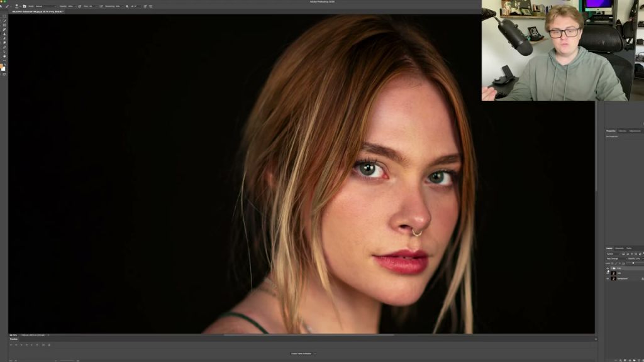Click Create new layer icon at panel bottom
Screen dimensions: 644x362
[x=639, y=360]
